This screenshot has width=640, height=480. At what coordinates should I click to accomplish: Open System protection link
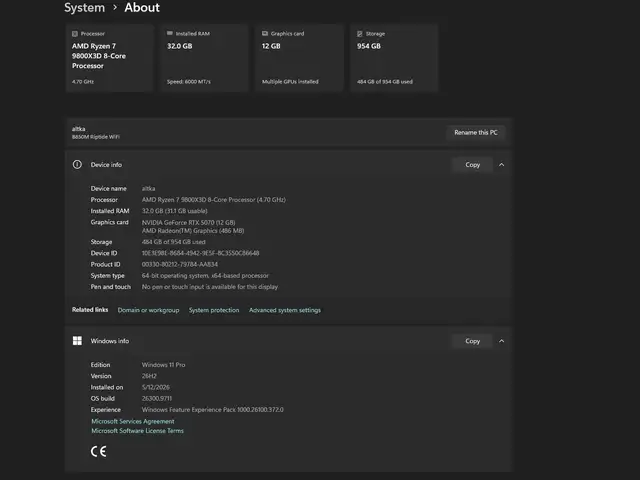pyautogui.click(x=214, y=310)
